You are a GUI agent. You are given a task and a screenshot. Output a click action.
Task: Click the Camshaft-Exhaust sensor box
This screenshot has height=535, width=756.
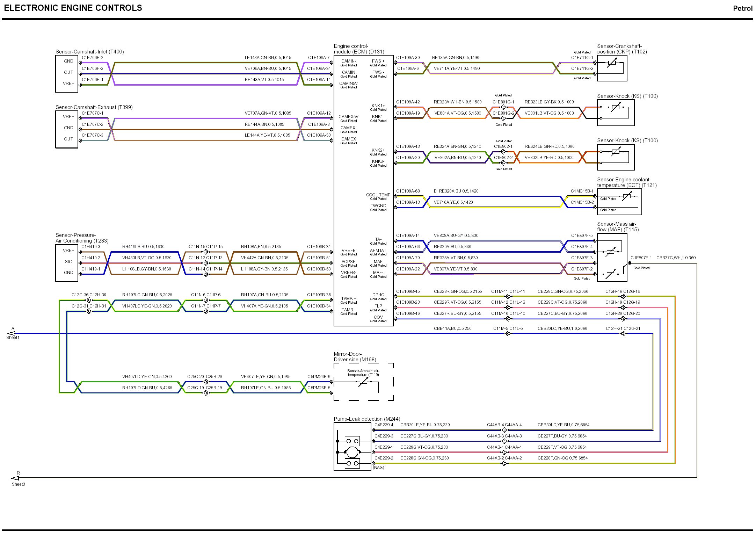pos(66,129)
